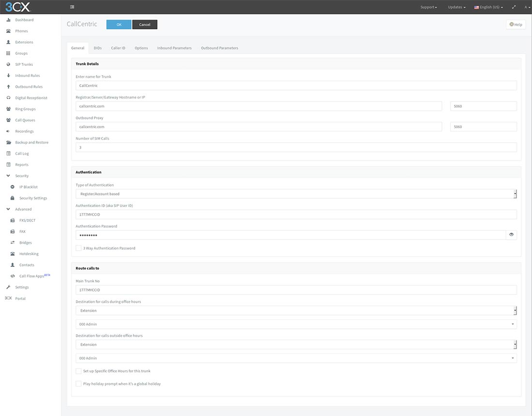The width and height of the screenshot is (532, 416).
Task: Navigate to the Dashboard
Action: (24, 20)
